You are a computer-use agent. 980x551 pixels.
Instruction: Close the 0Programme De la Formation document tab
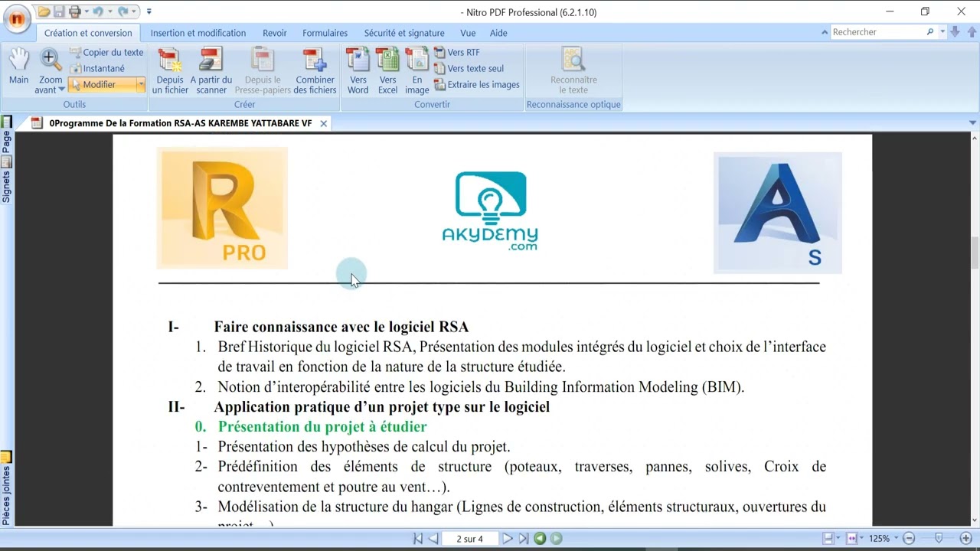click(324, 123)
